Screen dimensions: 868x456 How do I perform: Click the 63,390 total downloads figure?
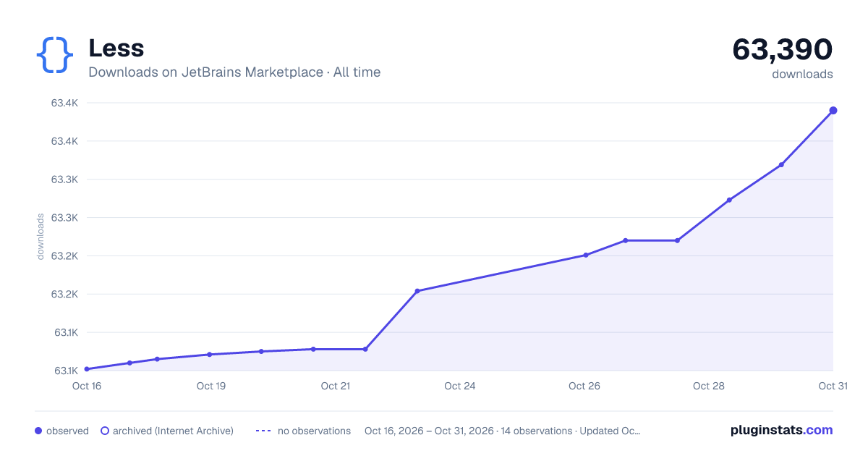[783, 49]
